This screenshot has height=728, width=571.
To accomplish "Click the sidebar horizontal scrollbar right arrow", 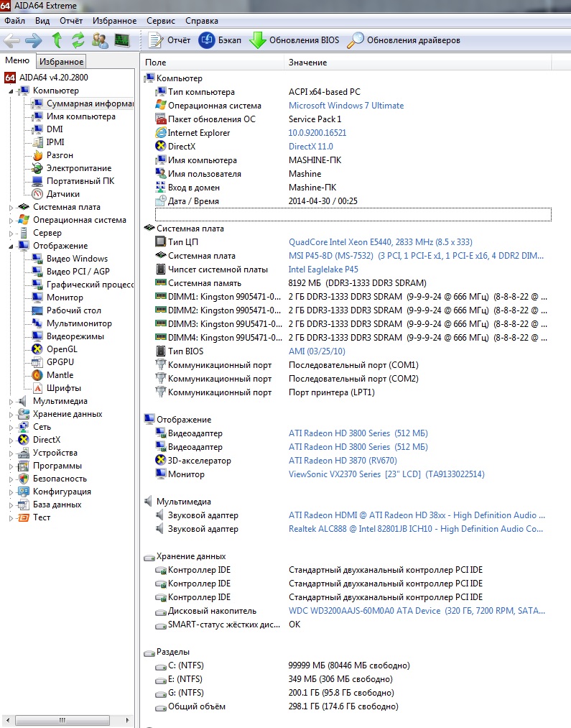I will click(x=128, y=720).
